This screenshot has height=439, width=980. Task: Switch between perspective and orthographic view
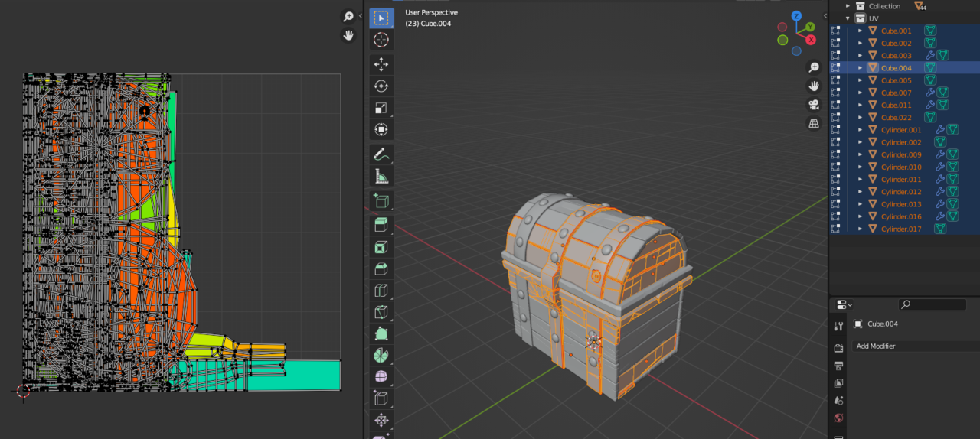[x=814, y=123]
